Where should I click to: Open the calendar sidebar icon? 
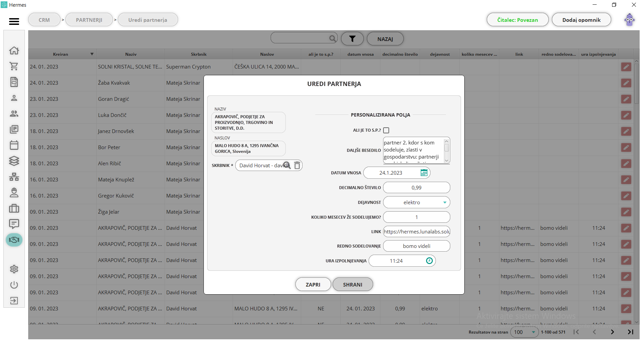click(14, 145)
